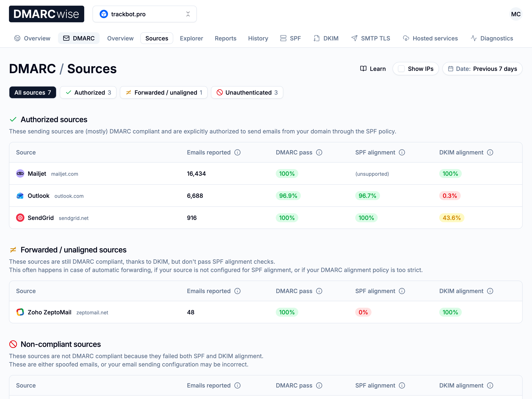Click the Authorized sources heading

pos(54,119)
